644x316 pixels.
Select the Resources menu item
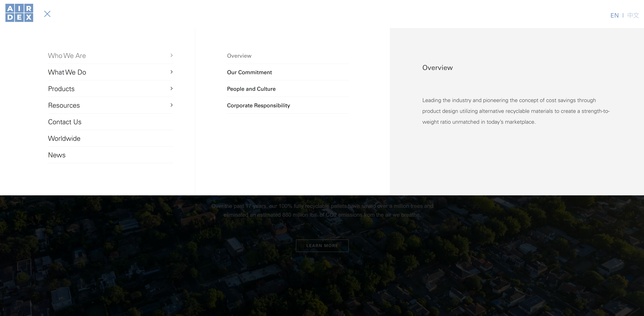click(x=64, y=105)
